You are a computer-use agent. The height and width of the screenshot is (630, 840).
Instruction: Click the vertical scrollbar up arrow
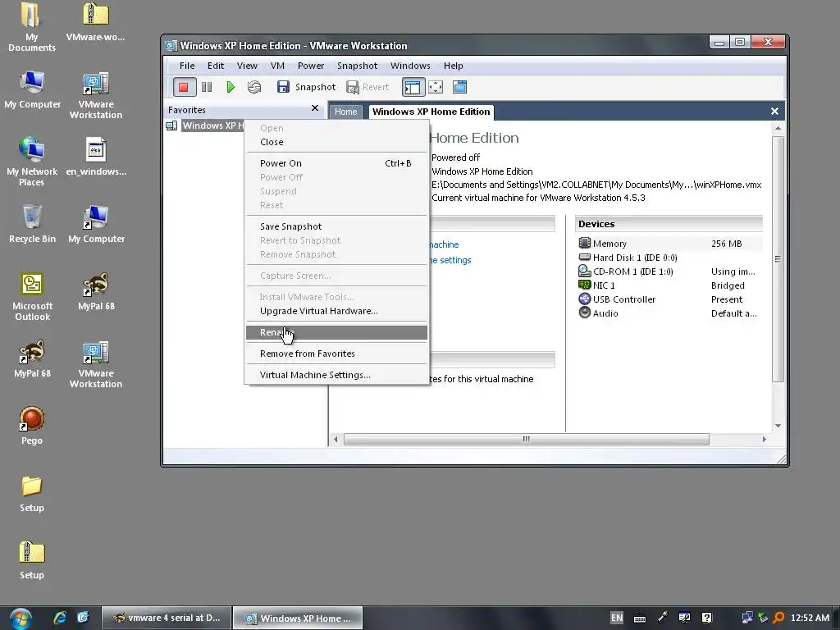click(x=778, y=129)
